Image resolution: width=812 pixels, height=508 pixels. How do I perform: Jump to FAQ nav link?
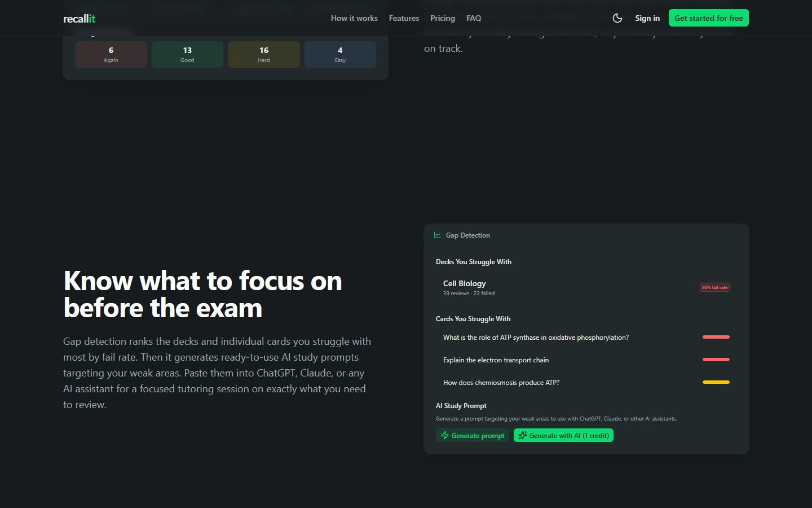(474, 18)
